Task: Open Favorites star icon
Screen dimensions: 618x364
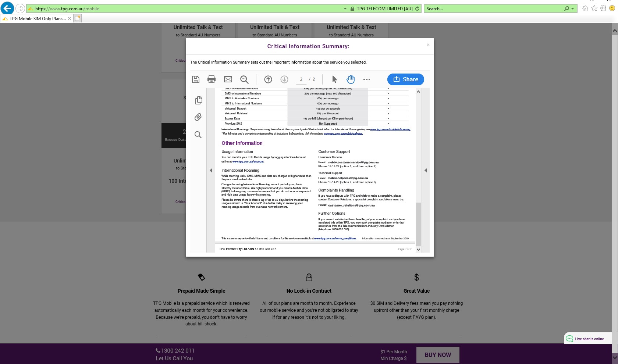Action: pyautogui.click(x=594, y=8)
